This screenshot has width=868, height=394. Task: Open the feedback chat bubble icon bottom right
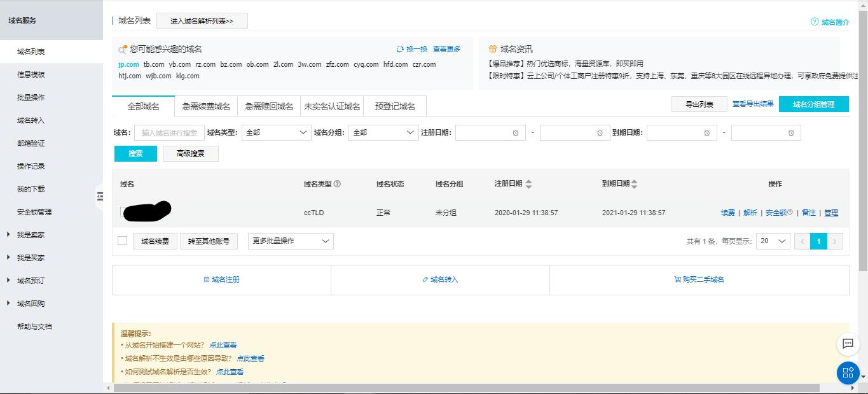point(848,344)
